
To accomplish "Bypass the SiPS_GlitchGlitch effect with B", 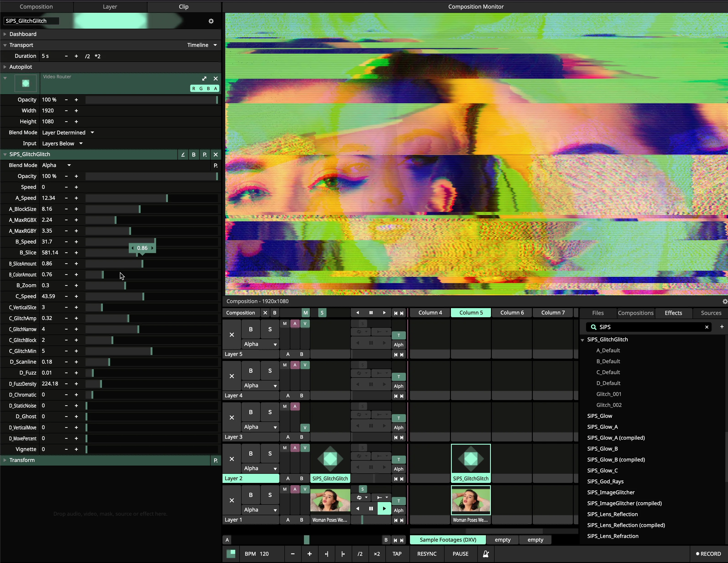I will pyautogui.click(x=194, y=155).
